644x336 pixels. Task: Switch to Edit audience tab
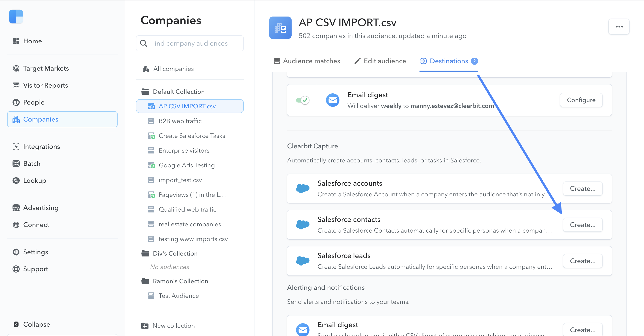[x=380, y=61]
